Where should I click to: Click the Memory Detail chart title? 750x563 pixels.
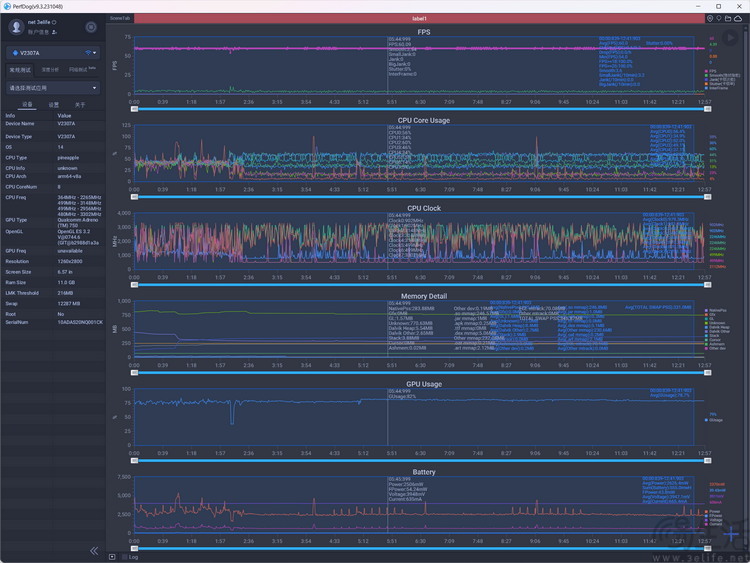(424, 296)
